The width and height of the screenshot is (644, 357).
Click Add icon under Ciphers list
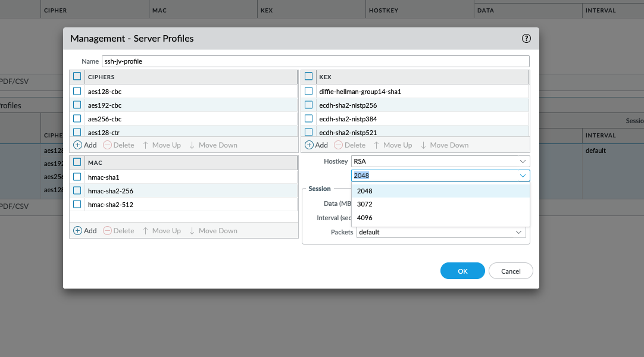[78, 145]
